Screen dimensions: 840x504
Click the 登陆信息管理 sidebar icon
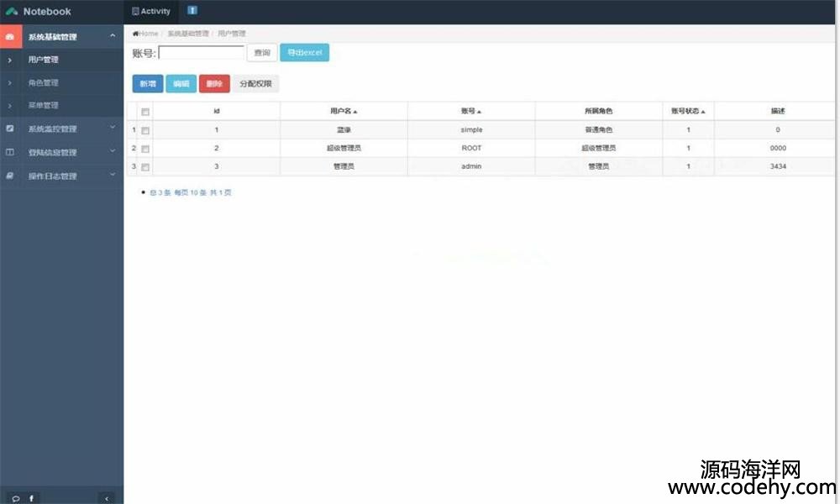click(x=10, y=153)
